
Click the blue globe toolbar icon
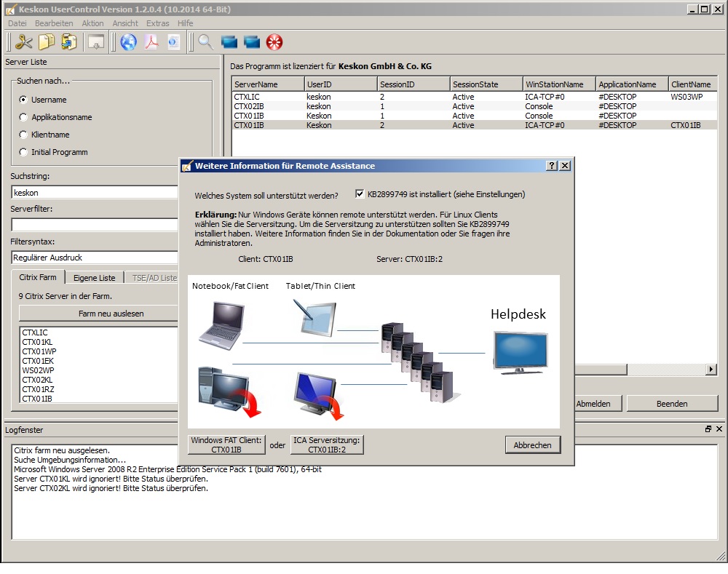[x=128, y=42]
